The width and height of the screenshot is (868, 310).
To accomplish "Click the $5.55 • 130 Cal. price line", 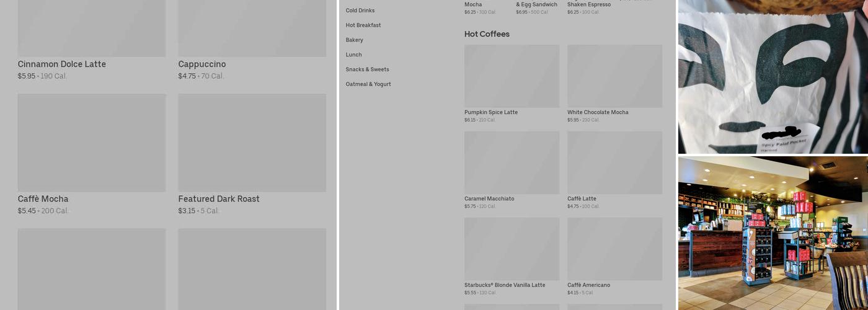I will (480, 293).
